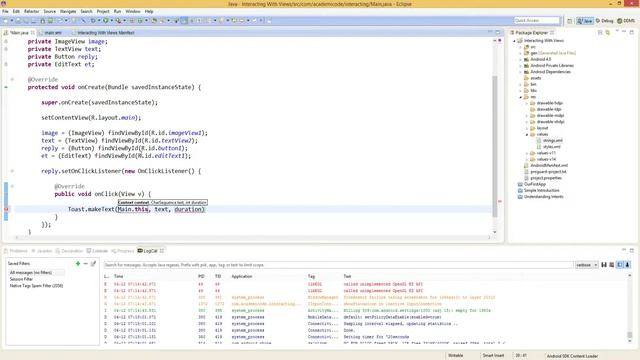The image size is (640, 360).
Task: Click the Debug bug icon in toolbar
Action: click(x=93, y=20)
